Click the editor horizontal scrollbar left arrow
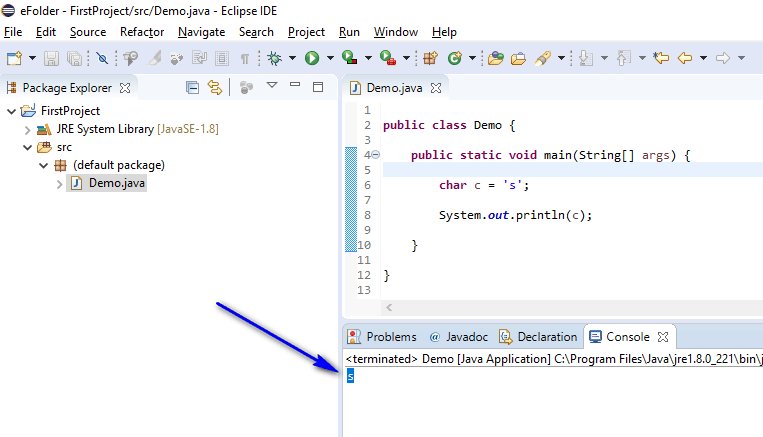 click(x=389, y=307)
